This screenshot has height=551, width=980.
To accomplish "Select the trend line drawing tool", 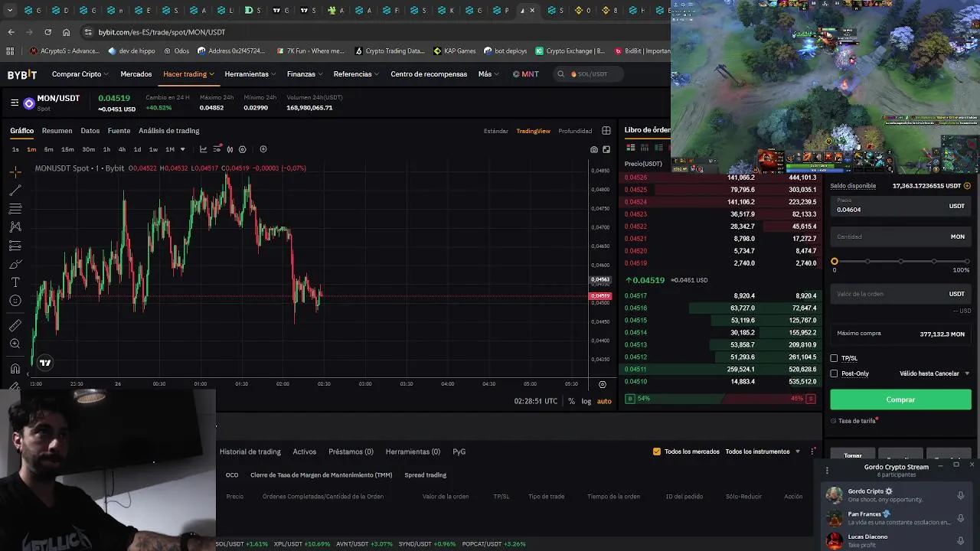I will (x=15, y=190).
